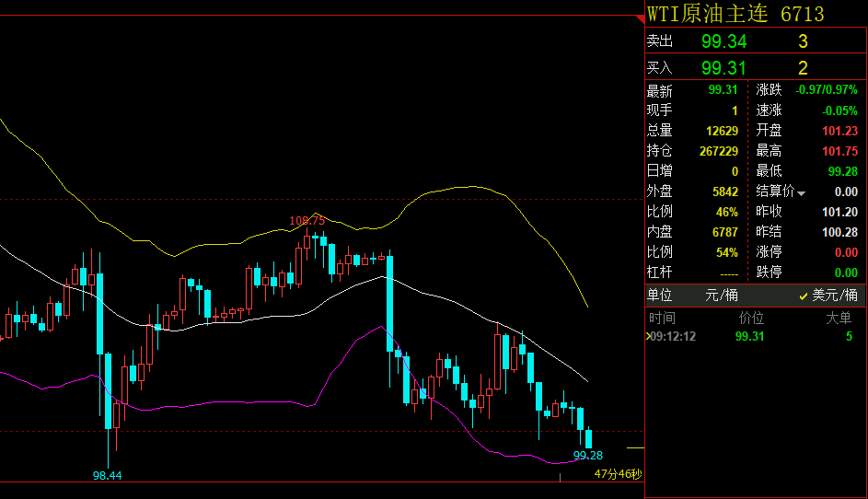Click the 99.28 price label on chart
This screenshot has width=868, height=499.
(588, 455)
